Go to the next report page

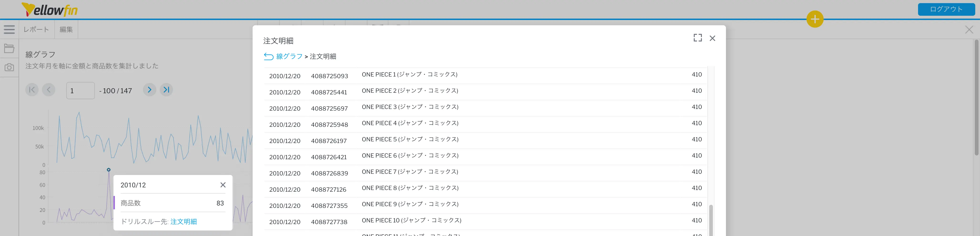(x=149, y=90)
